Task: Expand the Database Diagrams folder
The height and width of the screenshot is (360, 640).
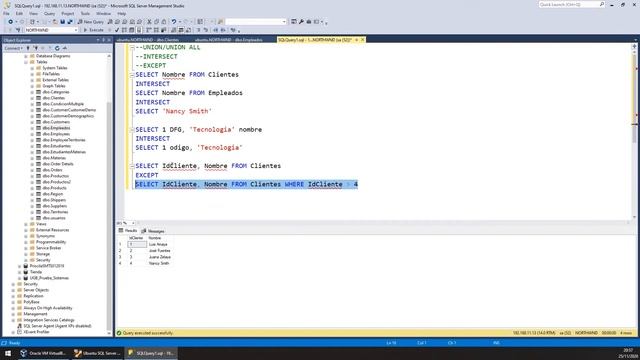Action: point(26,56)
